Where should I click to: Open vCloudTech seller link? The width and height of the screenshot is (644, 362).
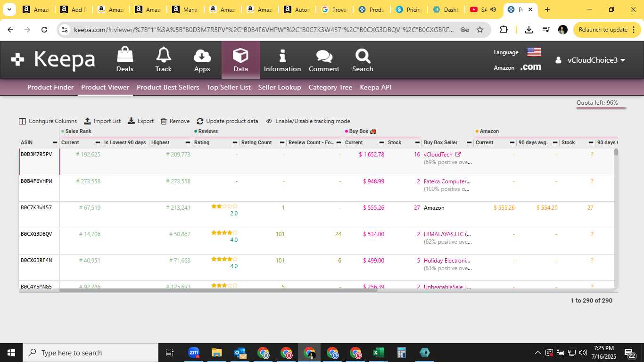(x=438, y=155)
